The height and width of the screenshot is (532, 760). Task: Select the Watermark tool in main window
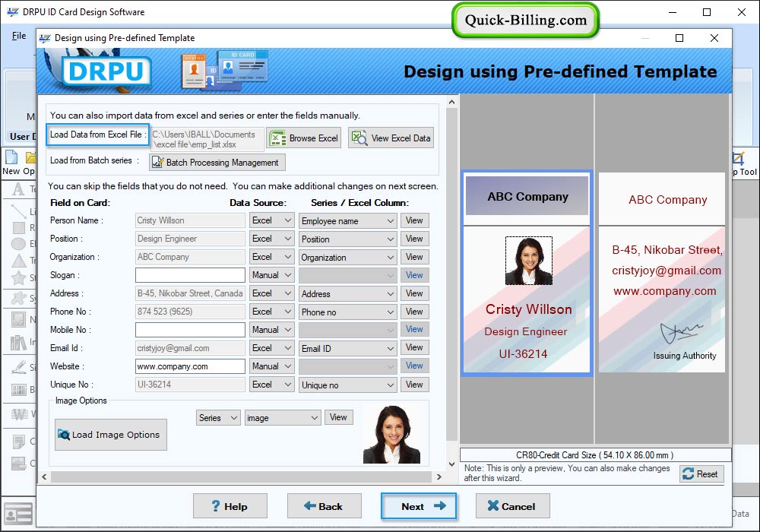[x=20, y=413]
